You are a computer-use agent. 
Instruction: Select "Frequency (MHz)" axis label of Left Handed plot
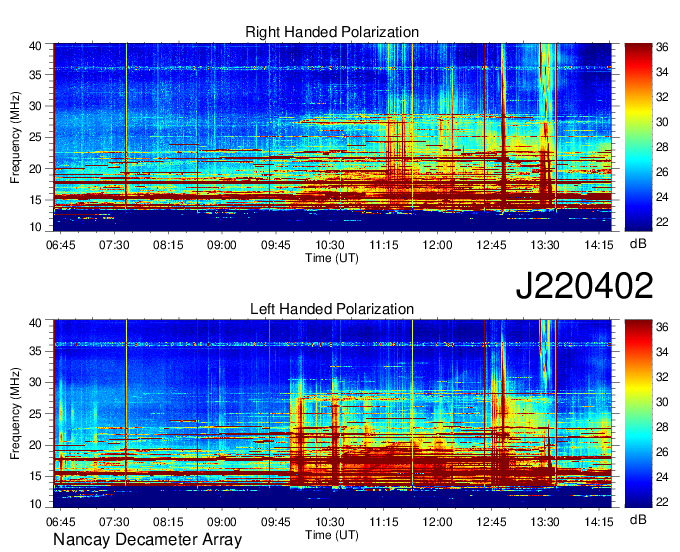coord(15,414)
